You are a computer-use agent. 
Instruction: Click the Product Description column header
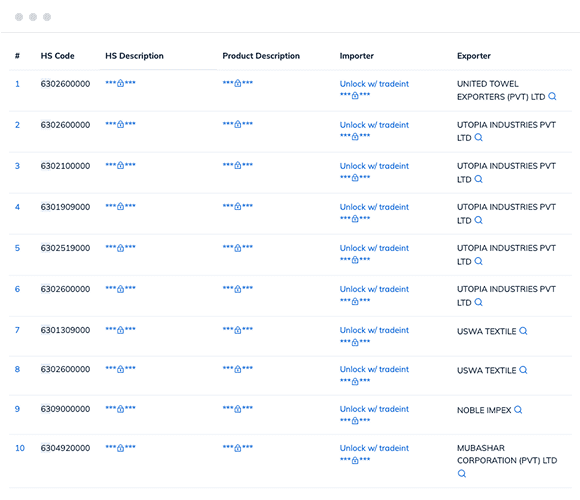pyautogui.click(x=261, y=56)
